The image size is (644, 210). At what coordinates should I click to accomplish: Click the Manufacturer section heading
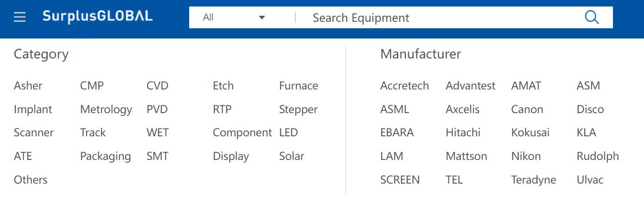click(421, 54)
